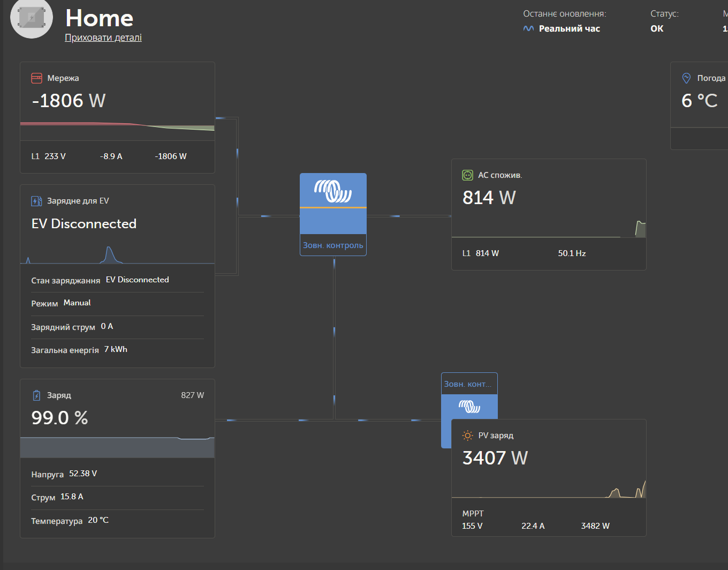Click the Режим Manual value

pos(77,303)
